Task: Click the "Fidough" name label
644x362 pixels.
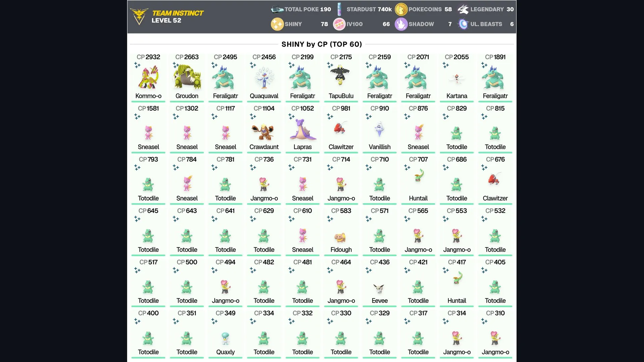Action: pyautogui.click(x=341, y=250)
